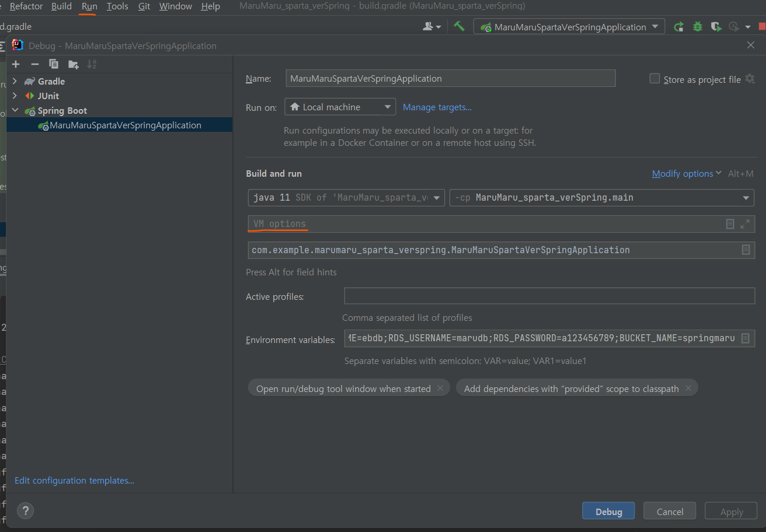Build project with the hammer icon
This screenshot has height=532, width=766.
pos(459,26)
